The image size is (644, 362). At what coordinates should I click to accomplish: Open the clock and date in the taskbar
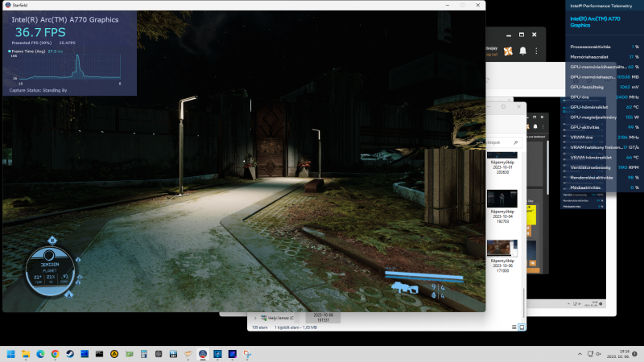coord(618,354)
